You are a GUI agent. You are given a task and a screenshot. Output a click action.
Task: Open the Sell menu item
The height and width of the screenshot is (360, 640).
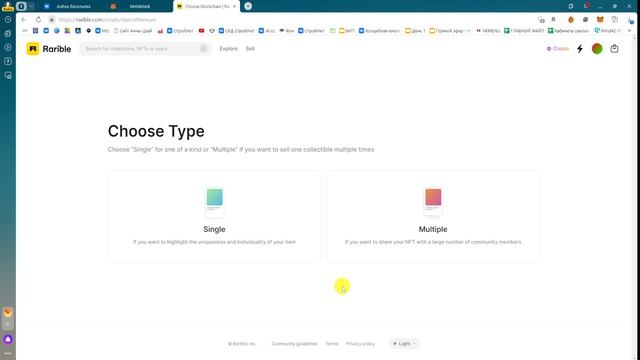click(250, 49)
